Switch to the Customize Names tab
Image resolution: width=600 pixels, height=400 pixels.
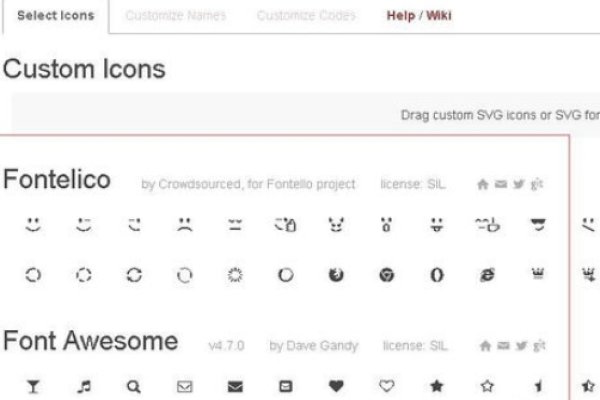pos(176,16)
